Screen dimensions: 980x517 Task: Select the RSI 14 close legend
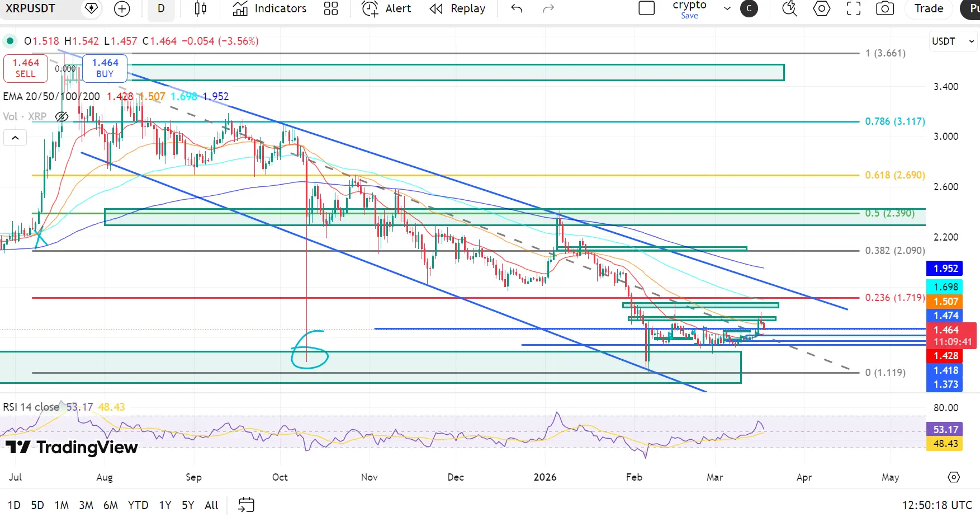tap(31, 407)
